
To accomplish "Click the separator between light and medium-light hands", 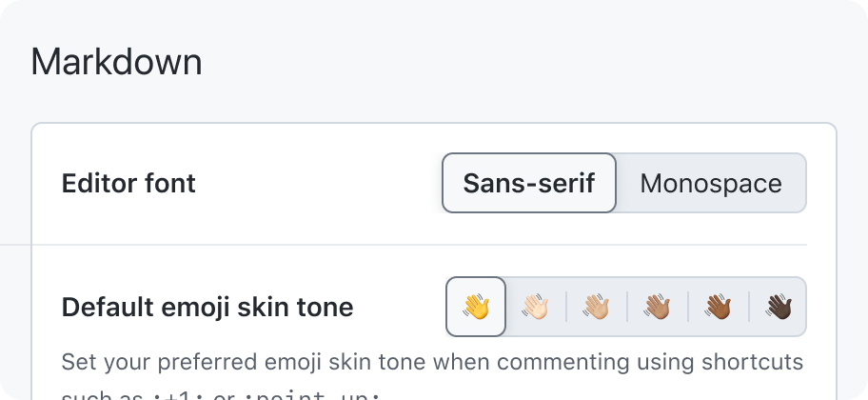I will [x=566, y=307].
